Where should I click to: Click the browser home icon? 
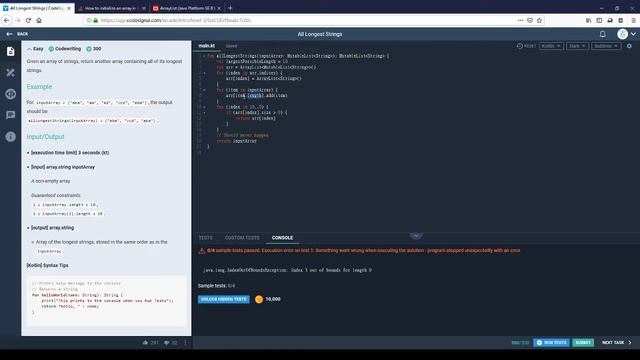39,20
